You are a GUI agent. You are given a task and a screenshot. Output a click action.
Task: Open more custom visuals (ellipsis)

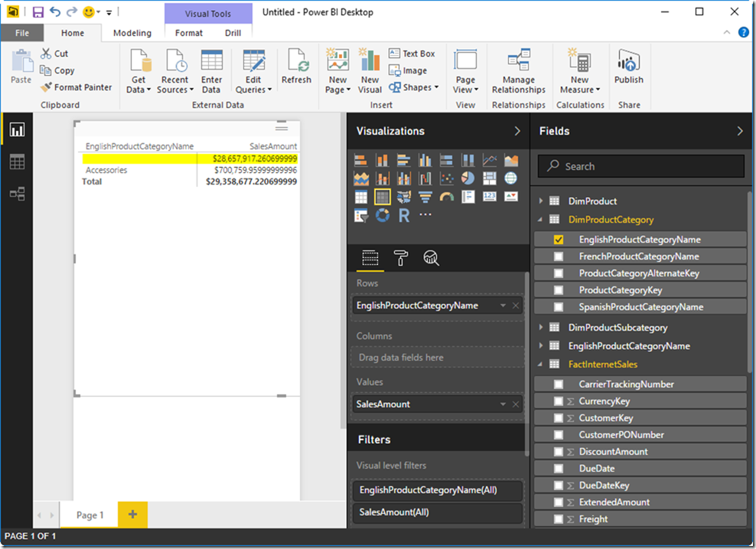(x=425, y=214)
